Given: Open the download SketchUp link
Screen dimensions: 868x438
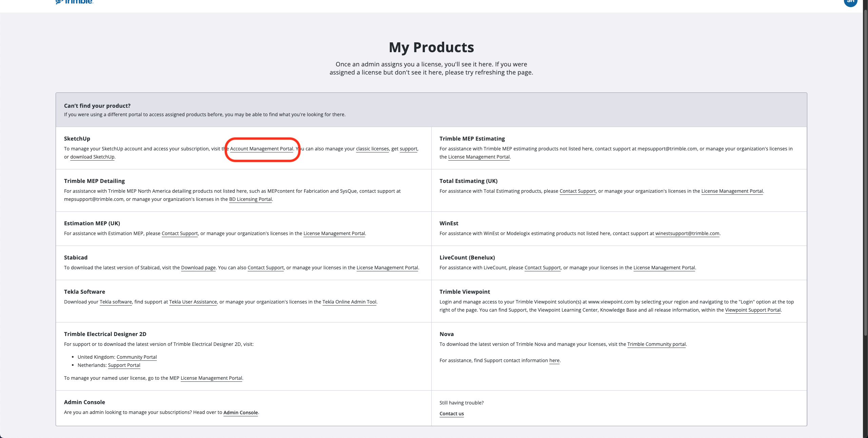Looking at the screenshot, I should coord(92,157).
